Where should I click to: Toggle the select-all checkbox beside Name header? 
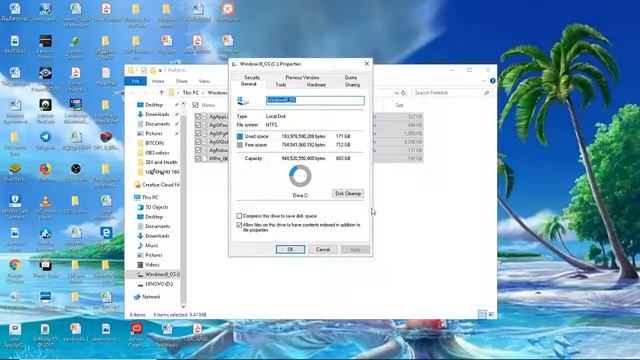click(x=196, y=105)
